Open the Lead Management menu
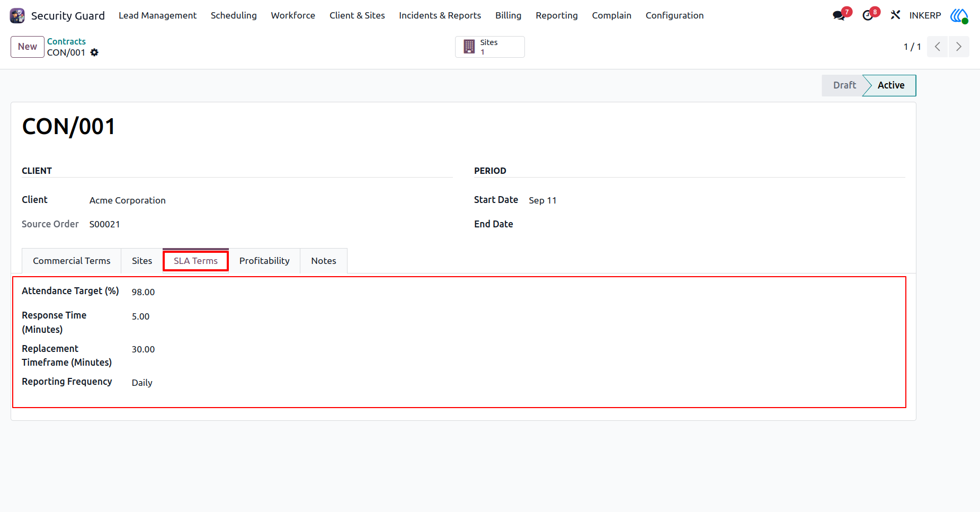980x512 pixels. tap(157, 15)
